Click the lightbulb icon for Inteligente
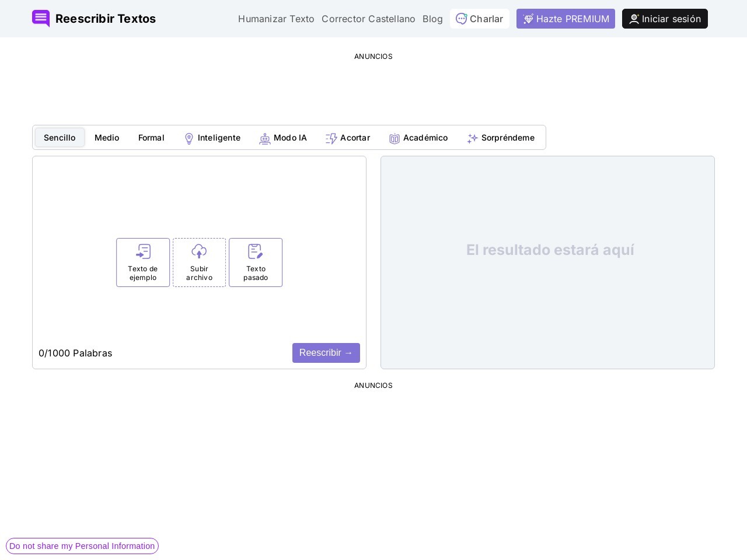Image resolution: width=747 pixels, height=560 pixels. coord(189,138)
